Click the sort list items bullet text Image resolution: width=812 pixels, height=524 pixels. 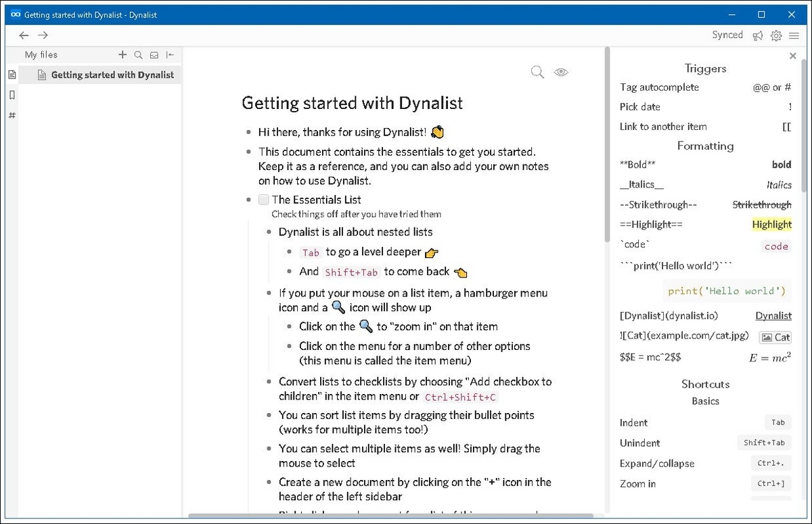click(x=407, y=422)
